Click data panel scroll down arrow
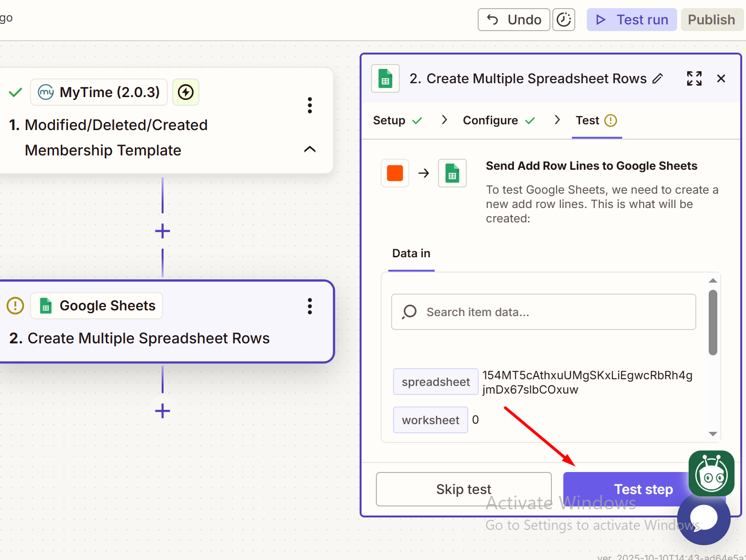The width and height of the screenshot is (746, 560). (713, 434)
